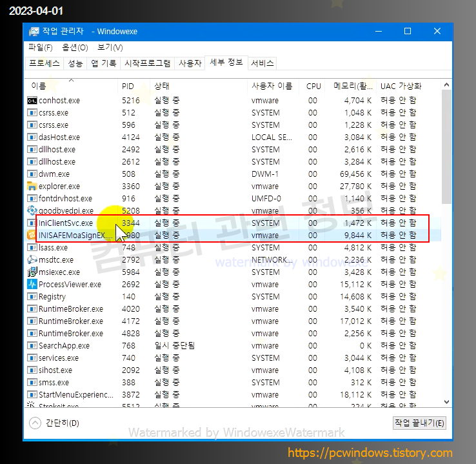The image size is (476, 464).
Task: Click the smss.exe process icon
Action: [32, 383]
